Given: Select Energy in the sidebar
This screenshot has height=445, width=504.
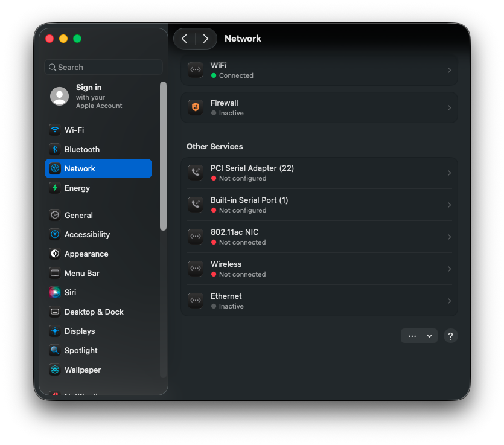Looking at the screenshot, I should coord(98,188).
